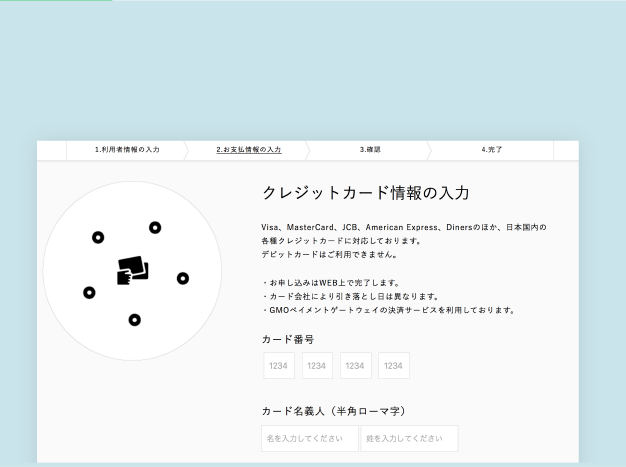Click the 姓を入力してください surname field
626x467 pixels.
pos(410,438)
